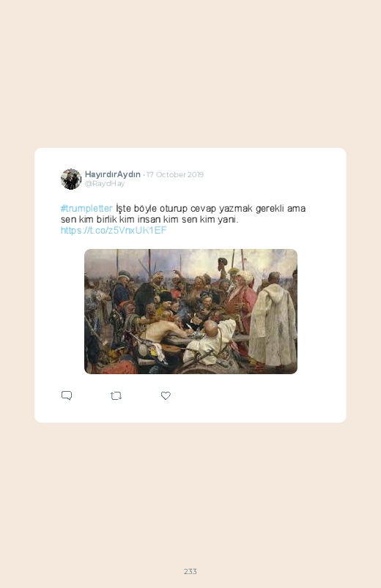Click the raised hat at top of painting
This screenshot has height=588, width=381.
pyautogui.click(x=223, y=261)
